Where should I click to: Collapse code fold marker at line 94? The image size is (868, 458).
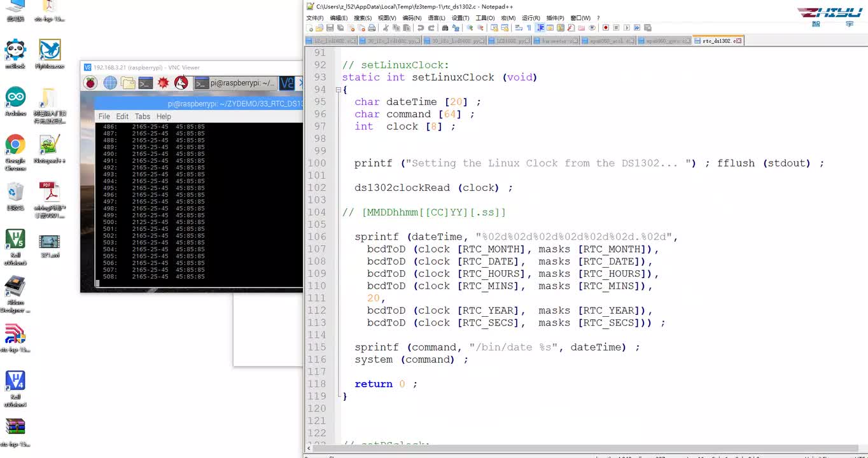pyautogui.click(x=338, y=90)
